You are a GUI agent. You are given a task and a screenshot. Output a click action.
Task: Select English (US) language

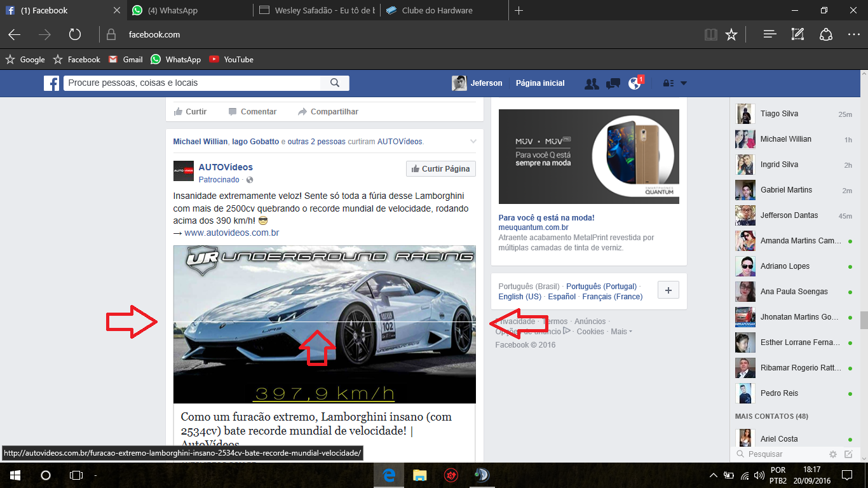520,297
